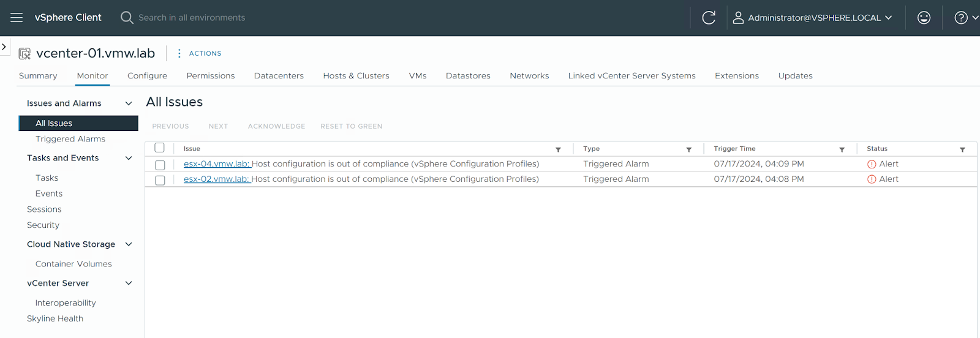Filter the Type column
Screen dimensions: 980x338
[x=688, y=149]
